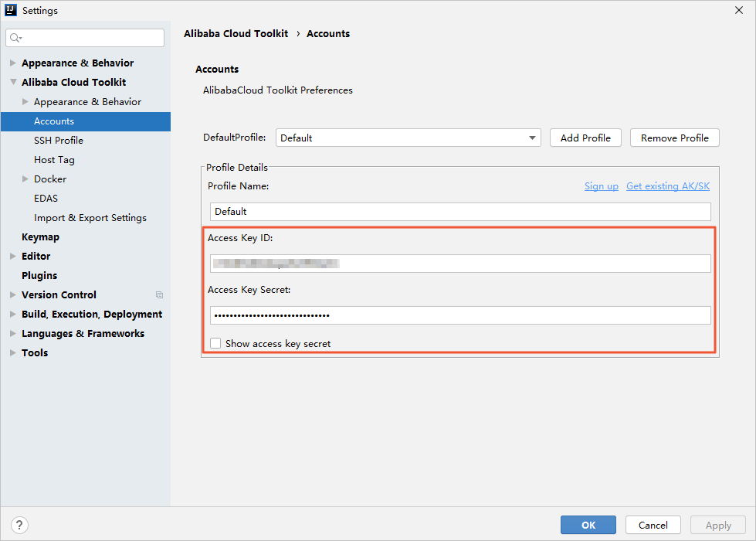The height and width of the screenshot is (541, 756).
Task: Click the copy icon beside Version Control
Action: [160, 295]
